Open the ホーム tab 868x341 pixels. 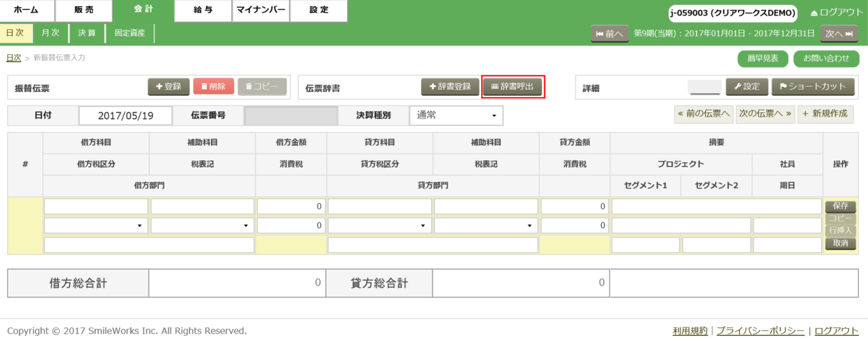pyautogui.click(x=27, y=10)
